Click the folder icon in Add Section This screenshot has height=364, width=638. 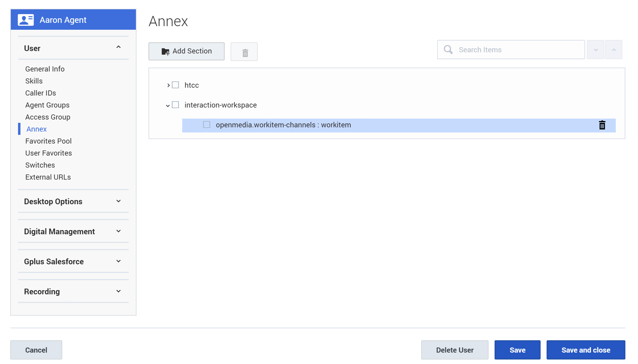tap(165, 51)
